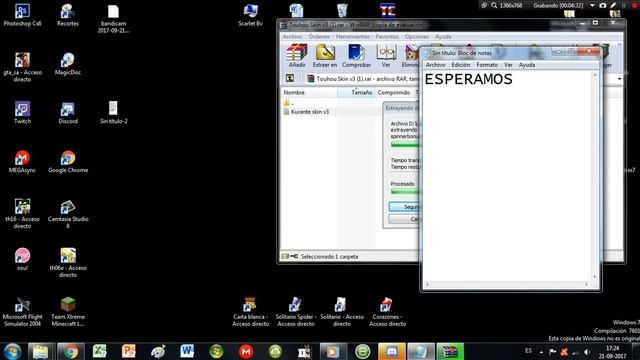Image resolution: width=640 pixels, height=360 pixels.
Task: Click the Bandicam pencil draw icon
Action: point(613,6)
